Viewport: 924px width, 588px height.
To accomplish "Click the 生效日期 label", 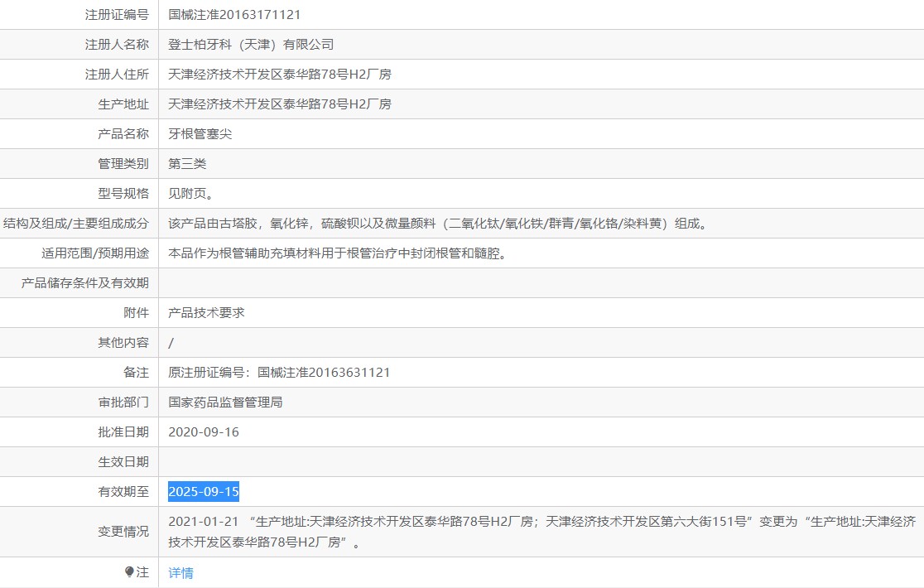I will click(x=123, y=462).
